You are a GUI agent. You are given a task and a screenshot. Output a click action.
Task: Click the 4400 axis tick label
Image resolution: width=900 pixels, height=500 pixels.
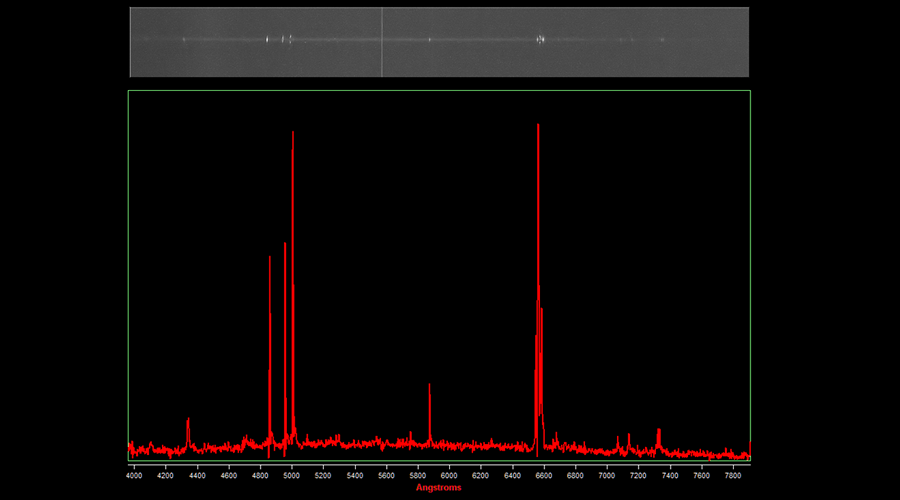[x=197, y=476]
